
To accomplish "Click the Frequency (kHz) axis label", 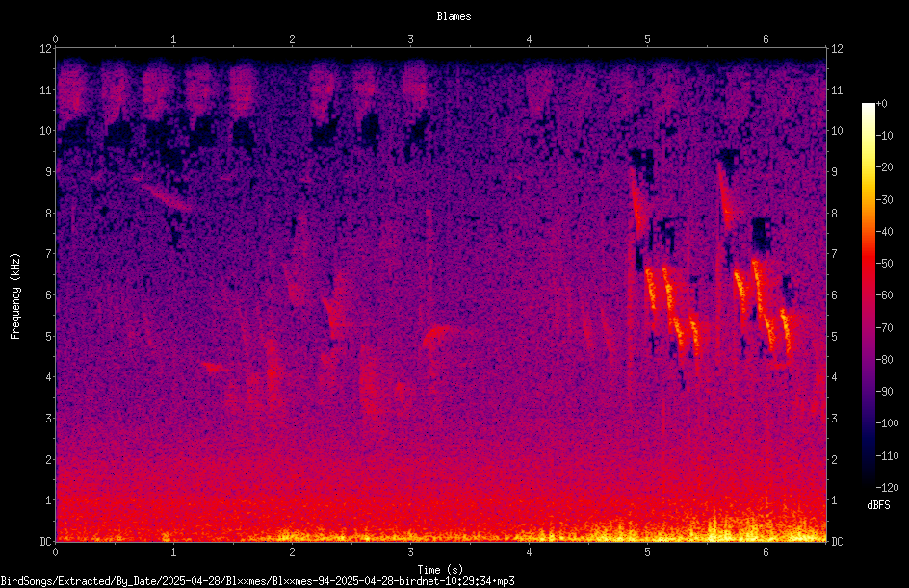I will click(15, 295).
